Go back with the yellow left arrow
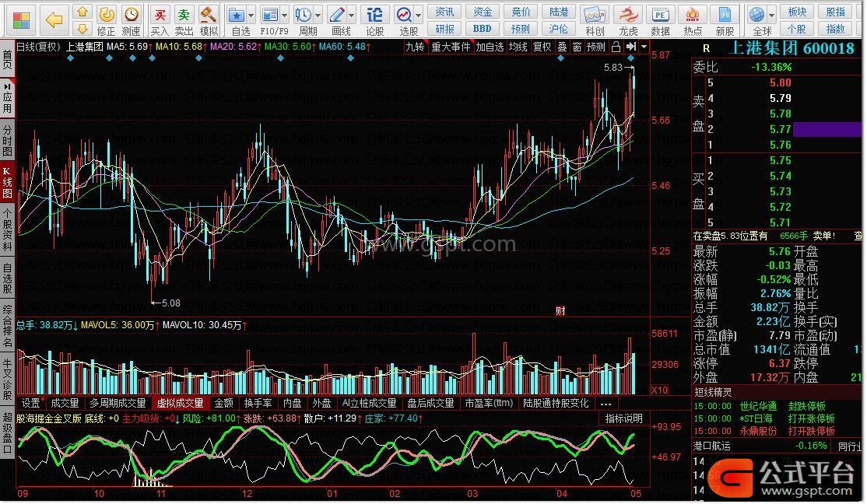867x504 pixels. 54,20
